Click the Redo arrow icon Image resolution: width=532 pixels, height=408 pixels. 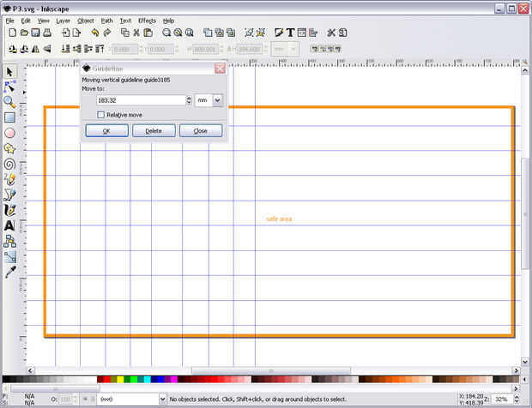(x=107, y=33)
